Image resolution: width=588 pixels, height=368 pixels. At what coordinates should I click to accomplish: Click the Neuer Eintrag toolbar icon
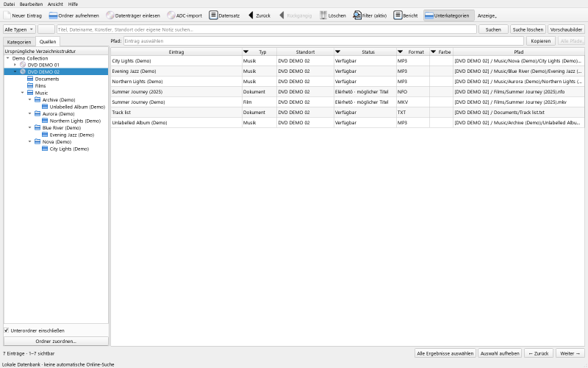click(x=7, y=15)
